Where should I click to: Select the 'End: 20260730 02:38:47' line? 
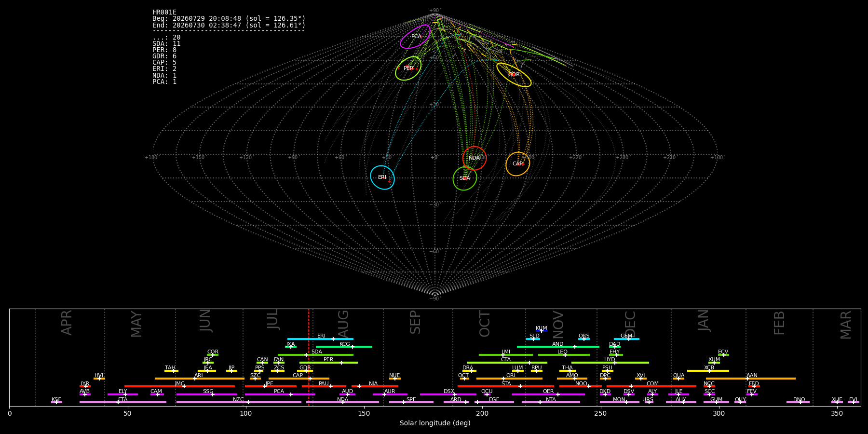point(229,25)
